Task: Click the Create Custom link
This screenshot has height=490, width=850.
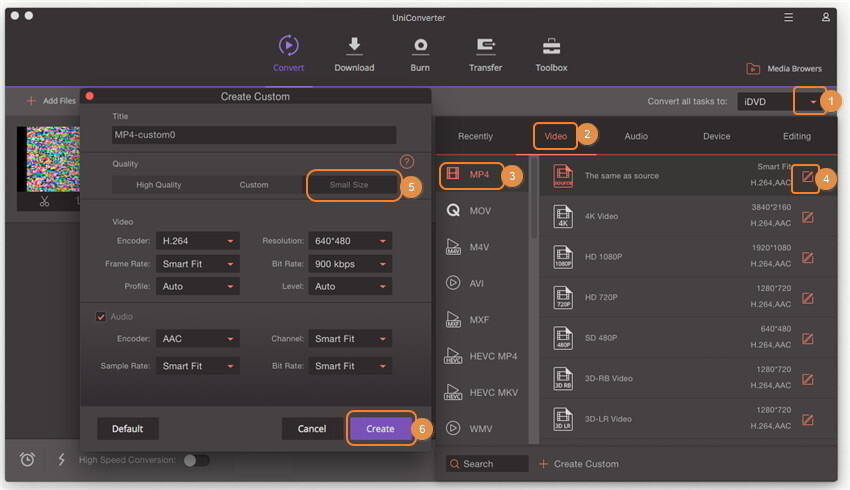Action: pos(586,464)
